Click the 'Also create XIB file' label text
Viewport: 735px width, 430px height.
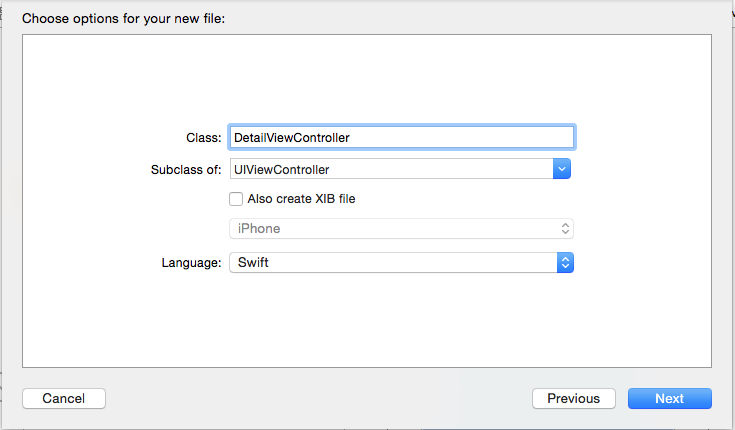tap(301, 199)
